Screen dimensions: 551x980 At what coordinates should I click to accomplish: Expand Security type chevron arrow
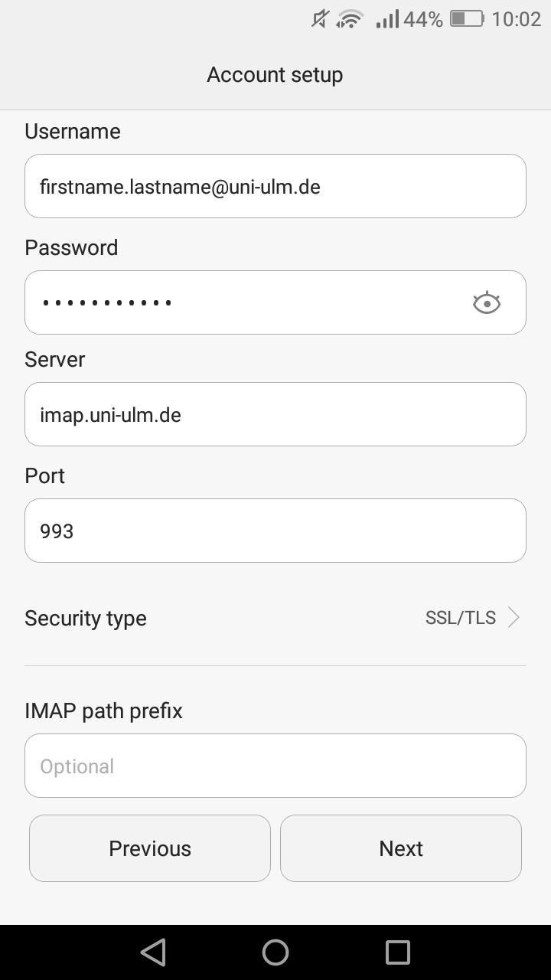pyautogui.click(x=514, y=618)
